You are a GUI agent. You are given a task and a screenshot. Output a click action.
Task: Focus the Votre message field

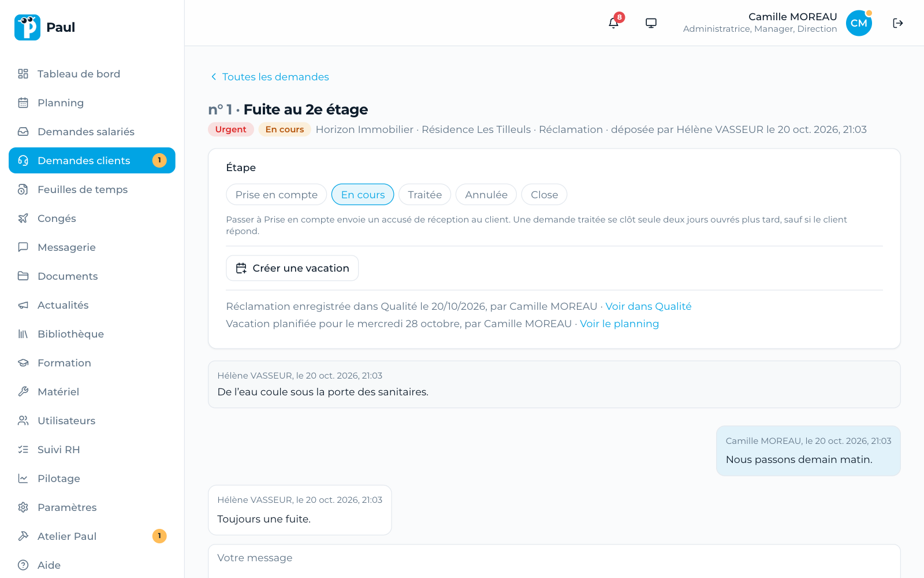554,561
